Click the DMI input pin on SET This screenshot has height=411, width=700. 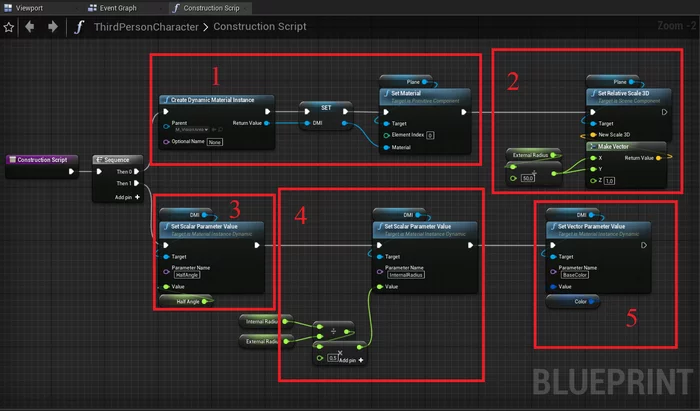307,123
